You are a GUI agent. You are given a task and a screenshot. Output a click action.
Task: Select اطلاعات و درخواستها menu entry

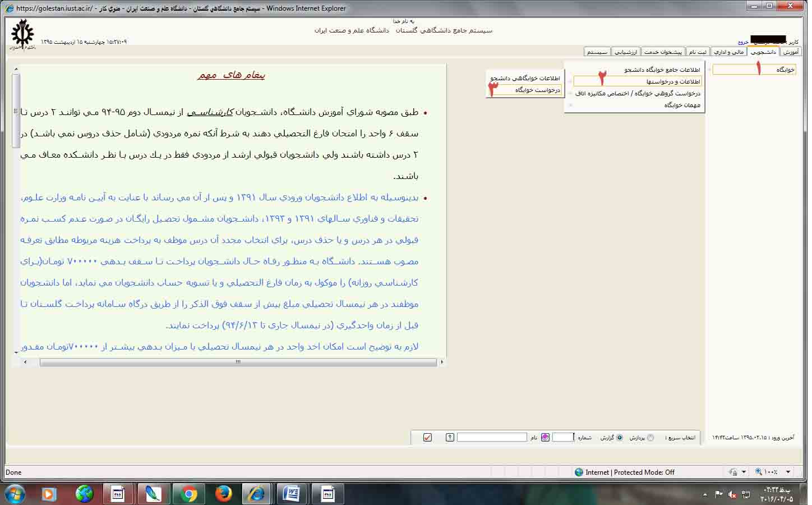pos(638,81)
